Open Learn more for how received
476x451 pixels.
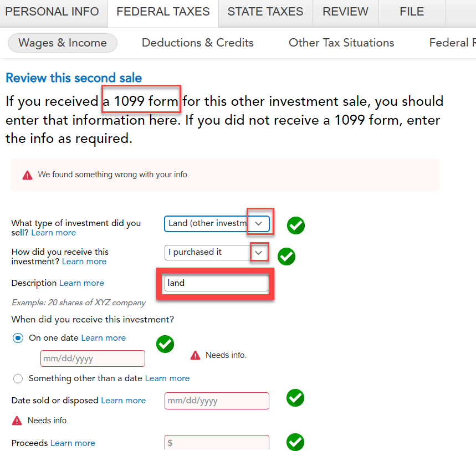pyautogui.click(x=84, y=262)
